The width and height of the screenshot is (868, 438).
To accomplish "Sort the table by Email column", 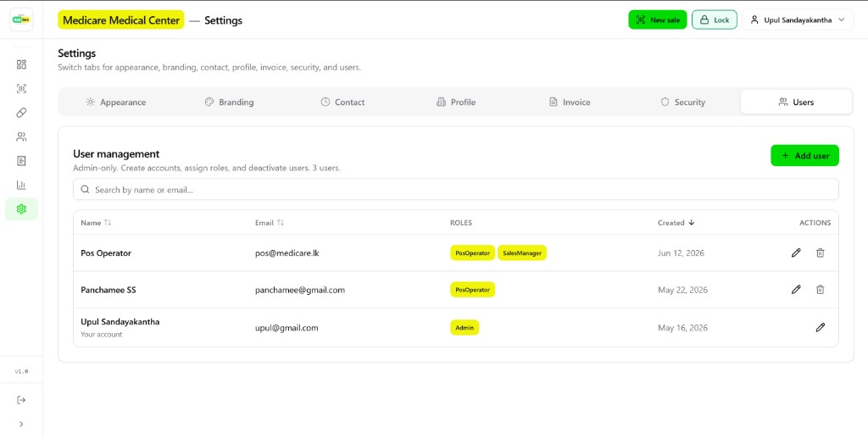I will coord(270,223).
